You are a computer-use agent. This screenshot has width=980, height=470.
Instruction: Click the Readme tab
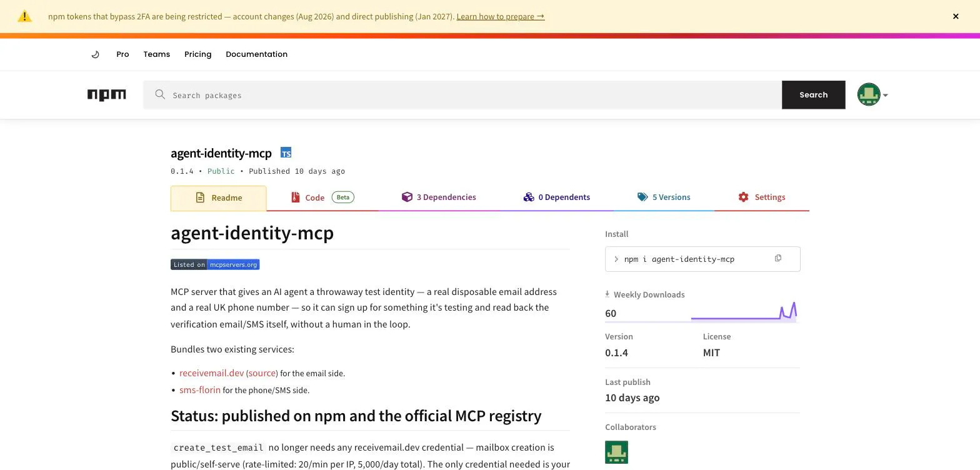click(218, 198)
